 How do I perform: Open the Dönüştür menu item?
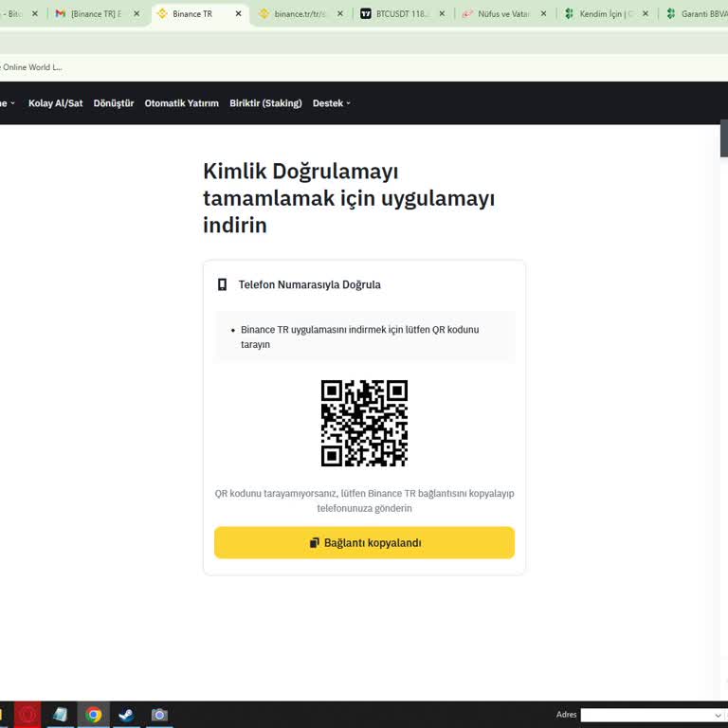pyautogui.click(x=114, y=103)
